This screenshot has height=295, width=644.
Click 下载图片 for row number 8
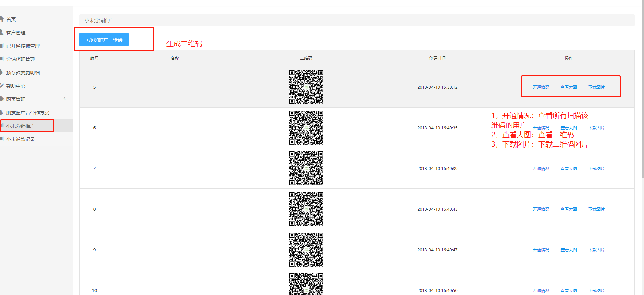596,209
